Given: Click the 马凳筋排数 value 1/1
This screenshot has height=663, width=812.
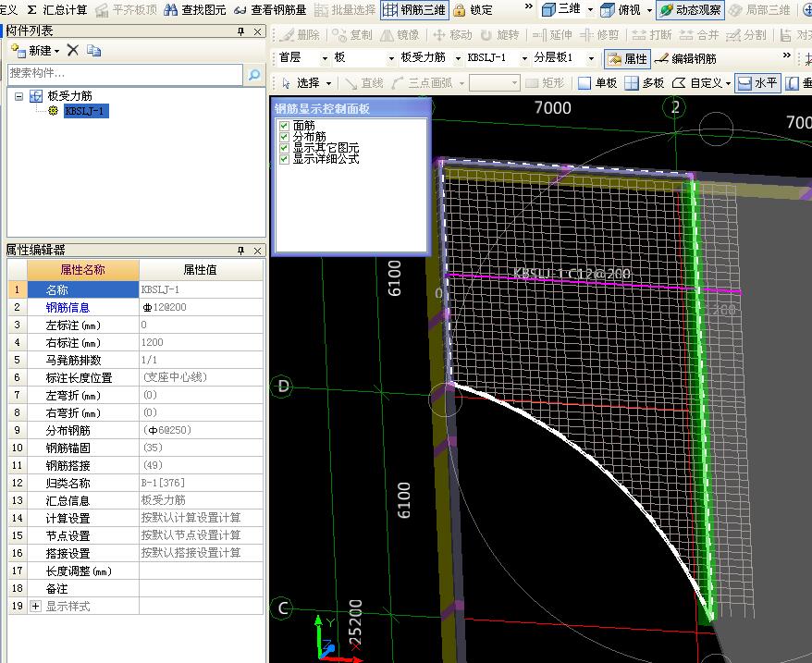Looking at the screenshot, I should pos(202,361).
